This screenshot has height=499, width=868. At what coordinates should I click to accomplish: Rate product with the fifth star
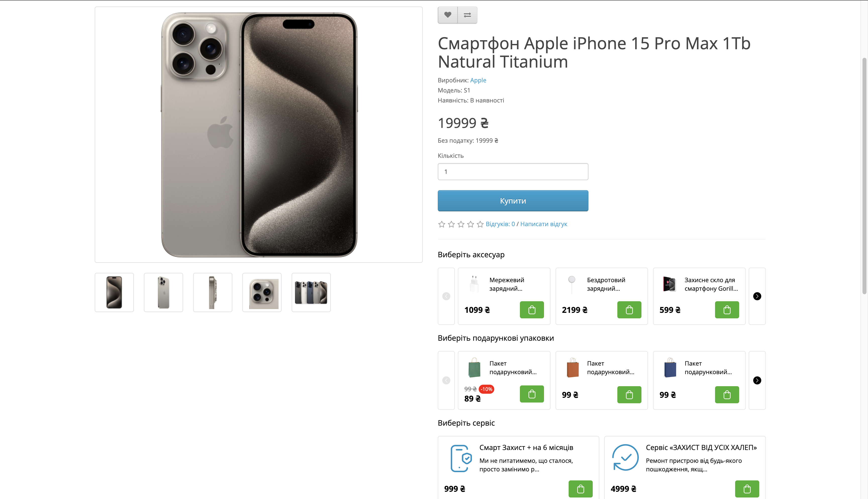click(480, 224)
